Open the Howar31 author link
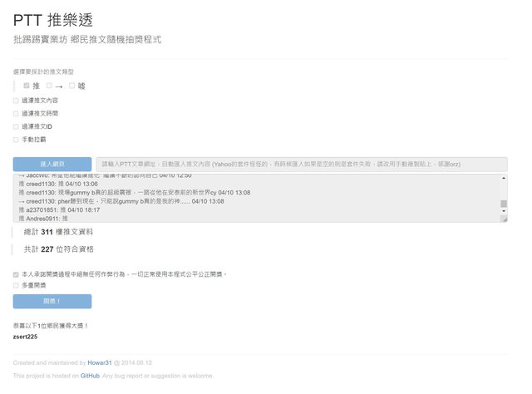Image resolution: width=532 pixels, height=394 pixels. 99,362
